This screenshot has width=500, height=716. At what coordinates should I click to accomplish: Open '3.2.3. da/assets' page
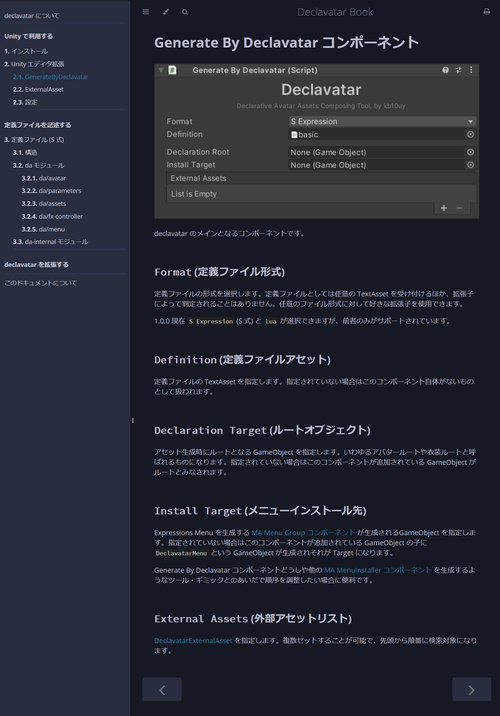(44, 204)
